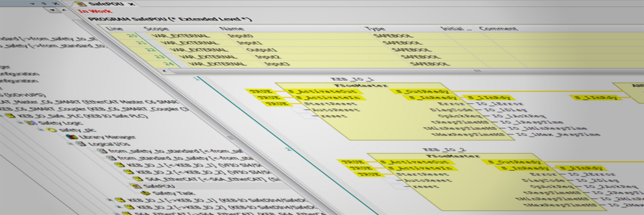Click the Type column header

(x=375, y=29)
